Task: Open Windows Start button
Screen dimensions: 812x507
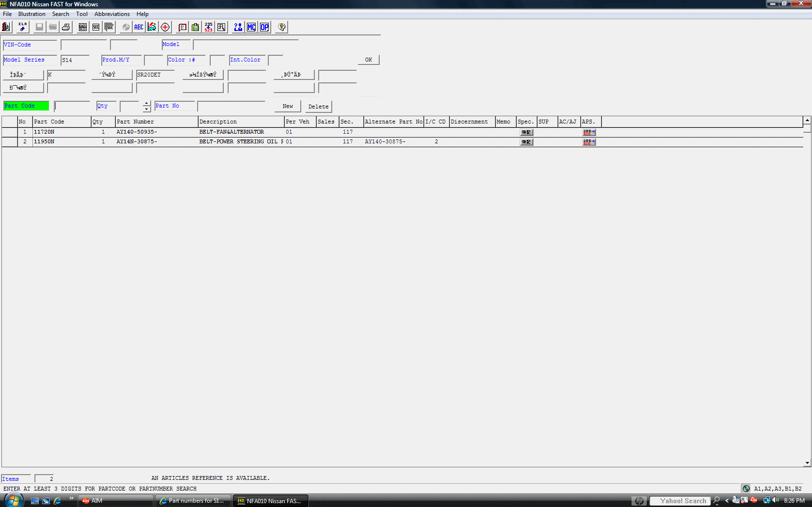Action: (13, 500)
